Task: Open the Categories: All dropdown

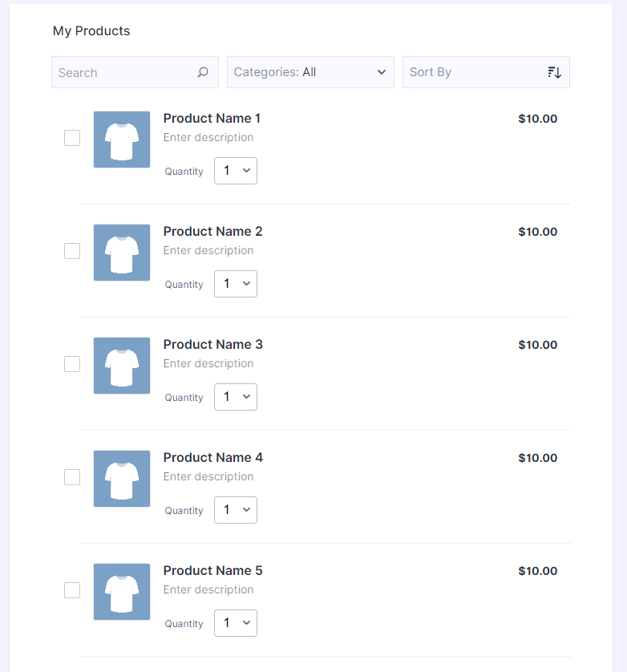Action: (x=310, y=72)
